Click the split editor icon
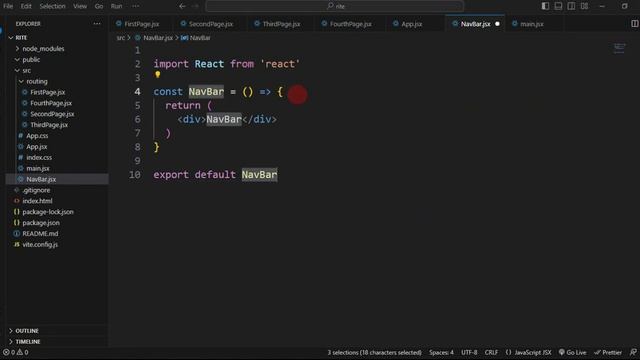 [x=634, y=24]
